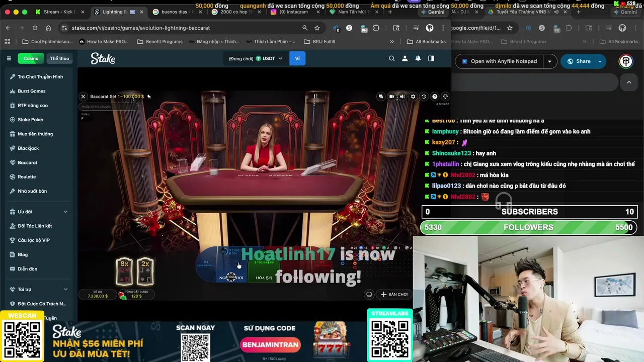Switch to buenos dias Google tab
644x362 pixels.
(x=176, y=12)
